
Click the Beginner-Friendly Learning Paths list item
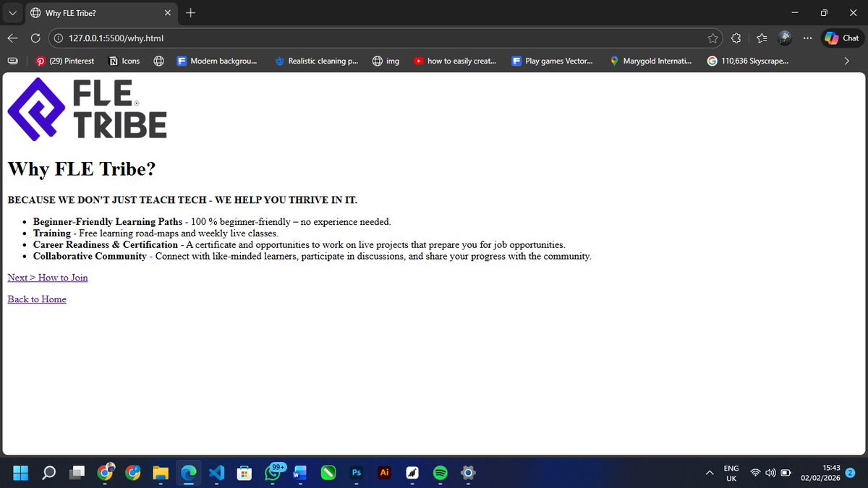click(x=212, y=222)
